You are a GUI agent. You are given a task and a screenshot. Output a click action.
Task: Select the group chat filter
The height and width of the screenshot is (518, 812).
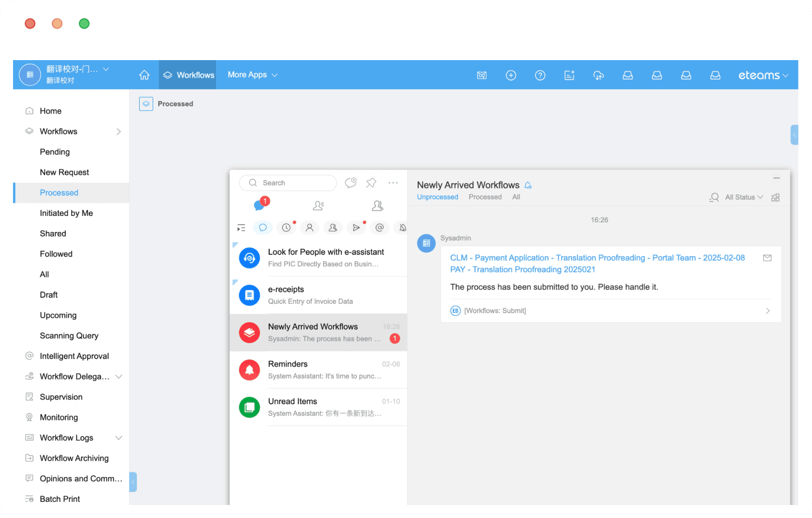click(333, 227)
